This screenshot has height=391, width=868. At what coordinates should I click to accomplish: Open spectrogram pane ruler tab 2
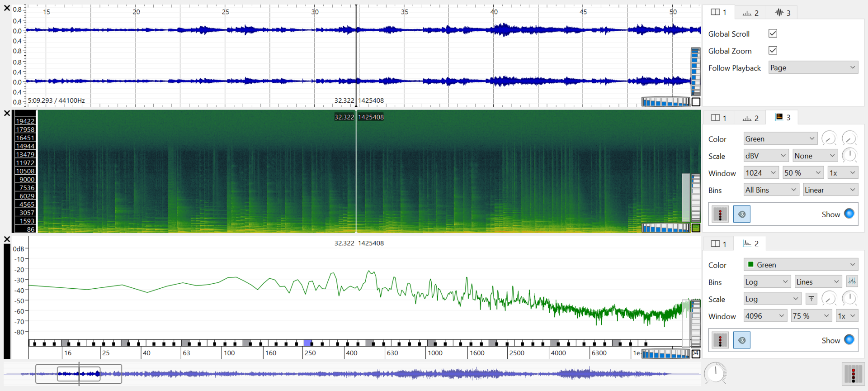pos(750,118)
